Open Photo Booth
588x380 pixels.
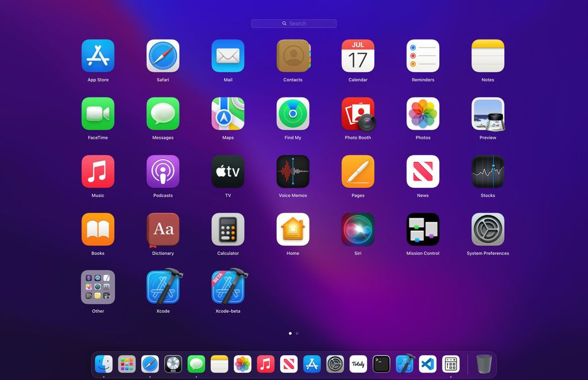[x=358, y=114]
